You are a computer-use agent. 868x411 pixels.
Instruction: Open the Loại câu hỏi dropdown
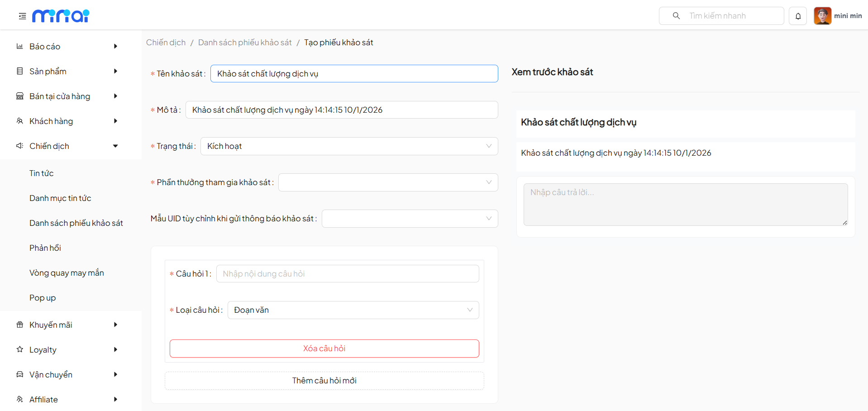(x=353, y=310)
